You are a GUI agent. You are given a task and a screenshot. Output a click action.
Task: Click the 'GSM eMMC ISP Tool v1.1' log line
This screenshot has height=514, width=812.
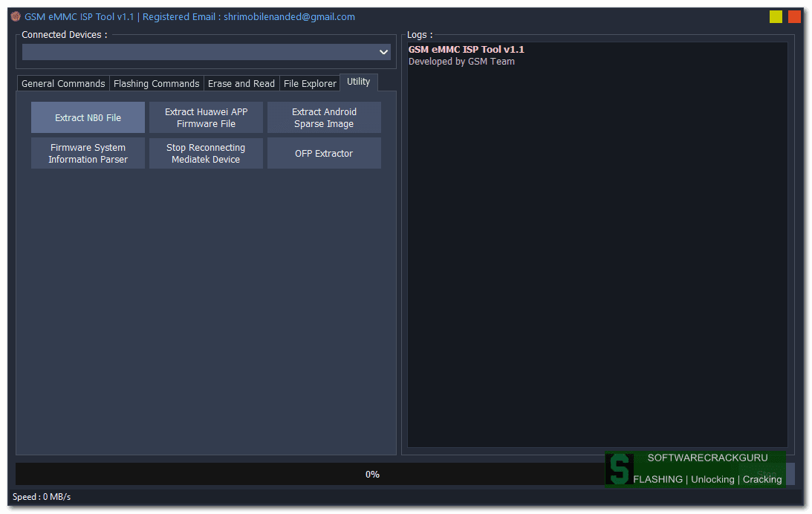click(466, 49)
